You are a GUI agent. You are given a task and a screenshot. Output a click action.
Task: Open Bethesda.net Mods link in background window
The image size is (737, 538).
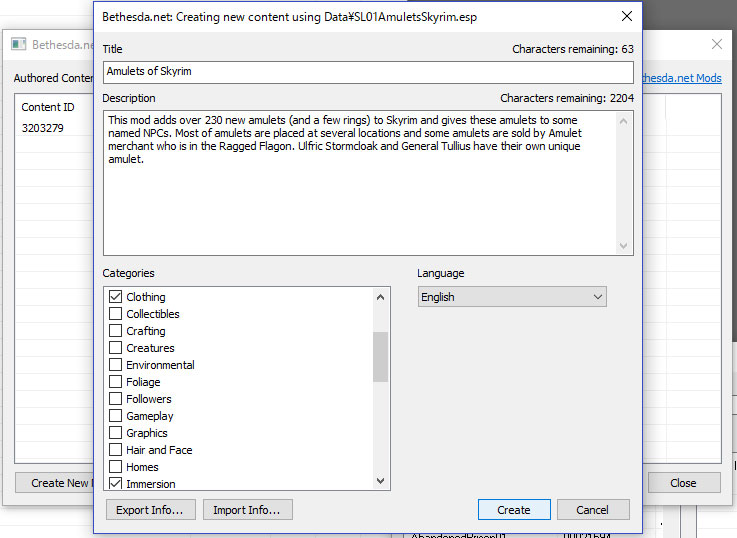tap(682, 78)
